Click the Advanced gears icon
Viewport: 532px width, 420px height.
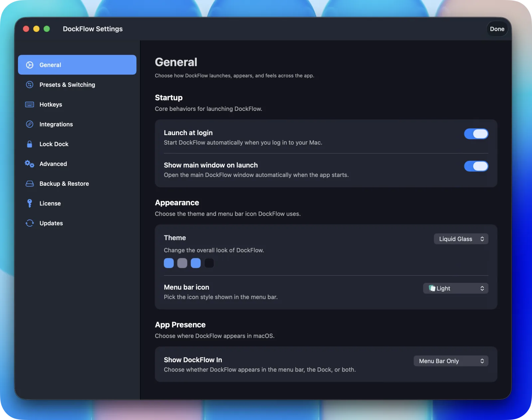pos(30,164)
